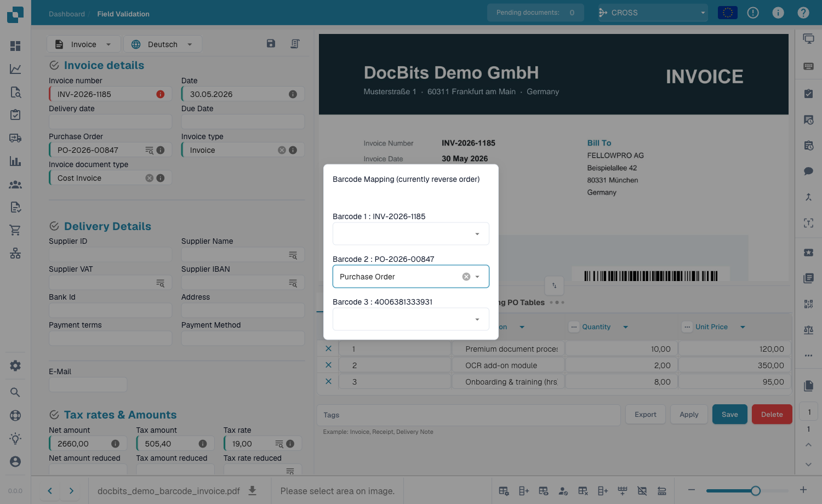The image size is (822, 504).
Task: Remove table row 3 with its X
Action: (x=328, y=381)
